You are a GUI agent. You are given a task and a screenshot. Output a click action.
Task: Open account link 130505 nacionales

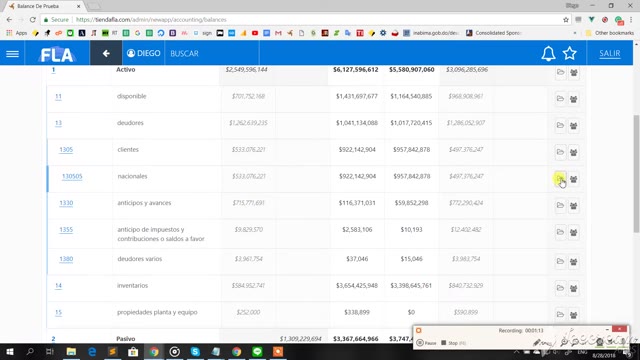(x=72, y=176)
